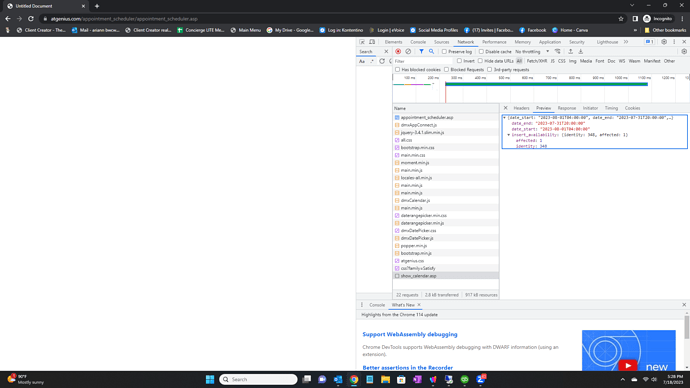Open Chrome side panel icon
Viewport: 690px width, 388px height.
635,18
